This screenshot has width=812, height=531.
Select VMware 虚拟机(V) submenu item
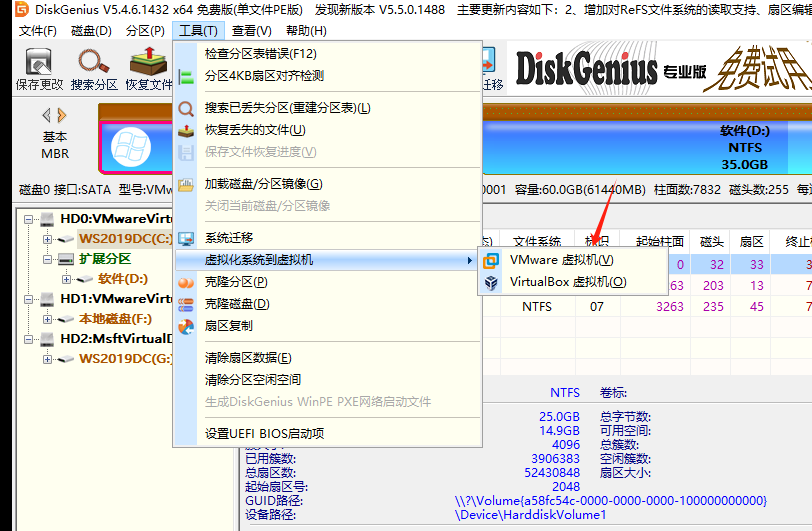coord(573,260)
